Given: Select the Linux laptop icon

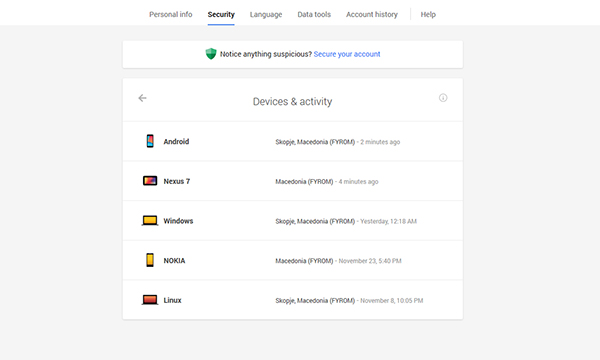Looking at the screenshot, I should tap(150, 300).
